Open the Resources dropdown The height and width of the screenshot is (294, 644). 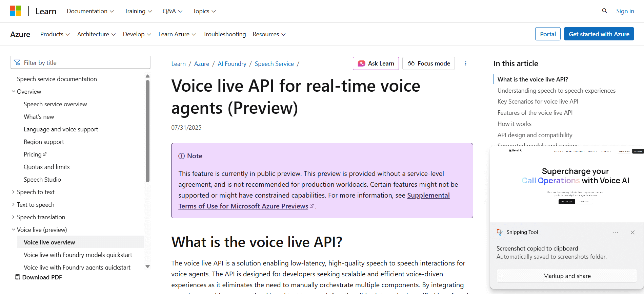click(269, 34)
